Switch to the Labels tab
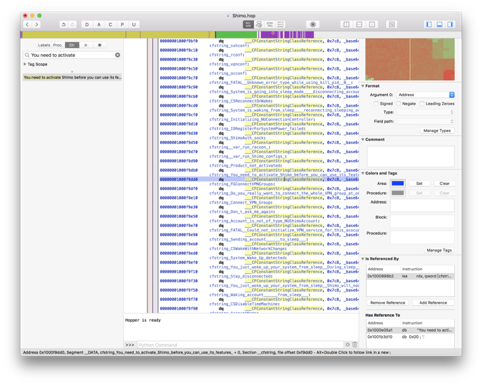Image resolution: width=482 pixels, height=385 pixels. (44, 45)
